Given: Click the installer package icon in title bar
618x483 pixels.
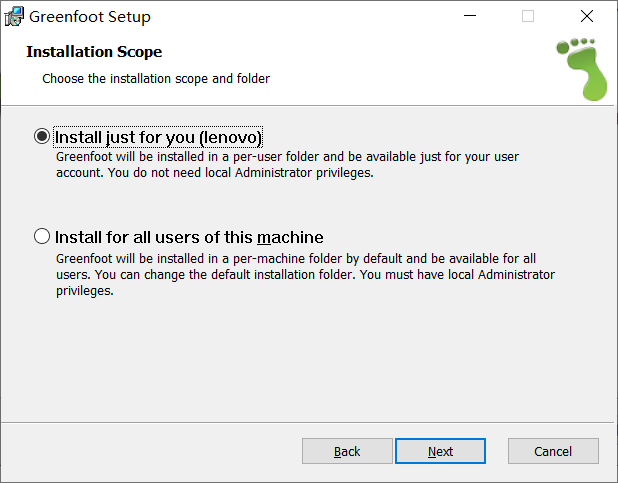Looking at the screenshot, I should tap(14, 17).
